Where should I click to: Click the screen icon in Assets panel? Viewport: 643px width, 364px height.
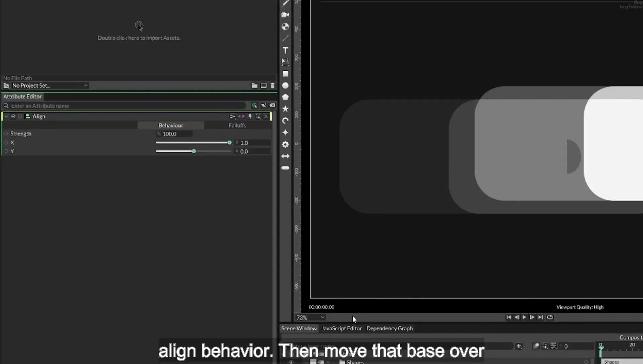[264, 86]
